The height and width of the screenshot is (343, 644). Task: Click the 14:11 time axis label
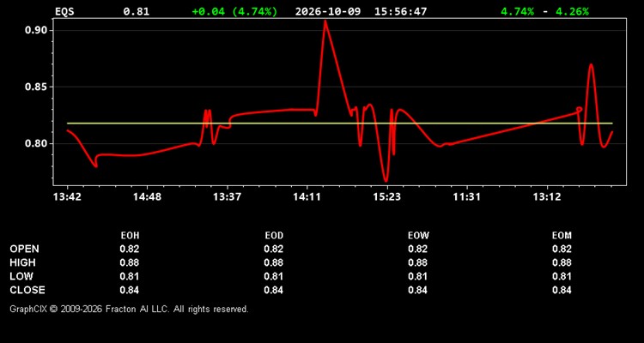point(307,197)
